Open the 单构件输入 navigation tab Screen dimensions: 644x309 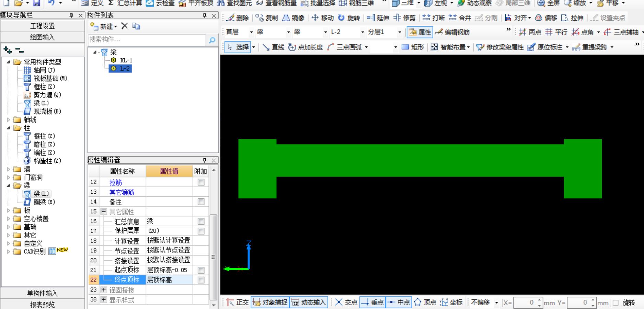click(x=43, y=293)
